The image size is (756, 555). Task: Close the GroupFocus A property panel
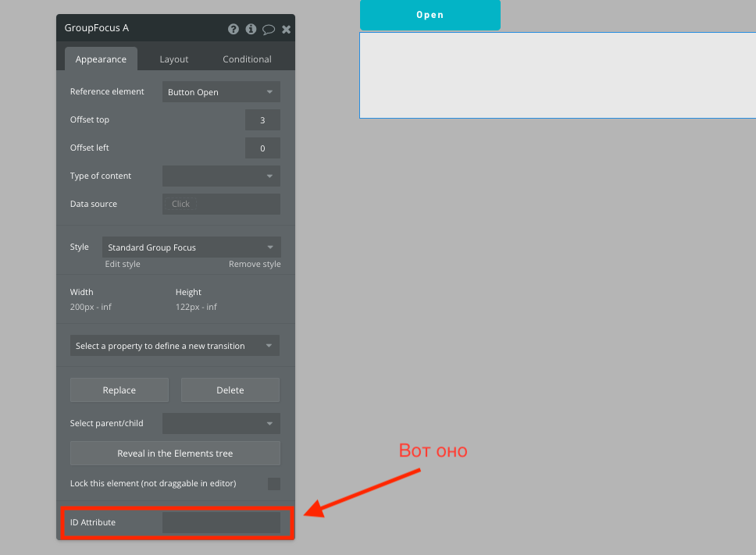tap(287, 30)
